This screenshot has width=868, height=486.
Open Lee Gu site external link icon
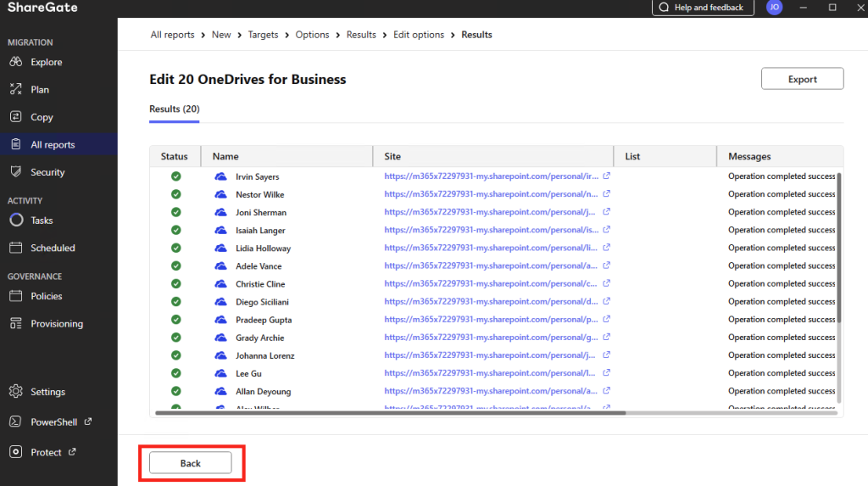tap(607, 373)
